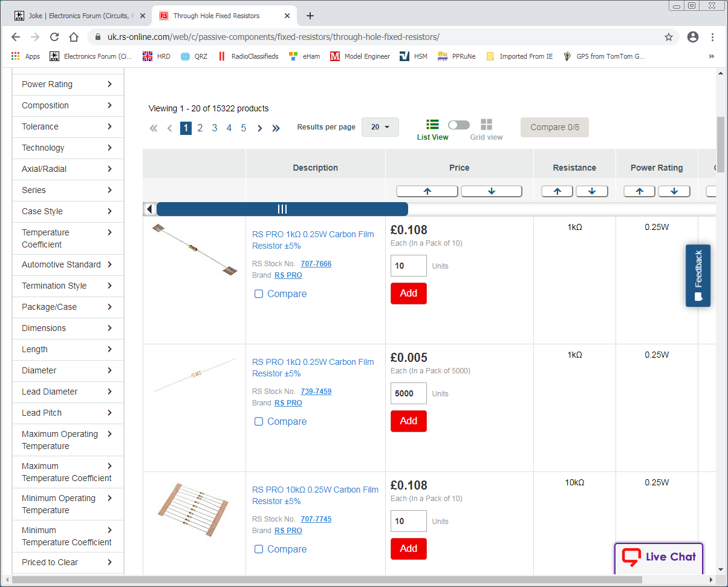This screenshot has width=728, height=587.
Task: Expand the Series filter
Action: click(68, 191)
